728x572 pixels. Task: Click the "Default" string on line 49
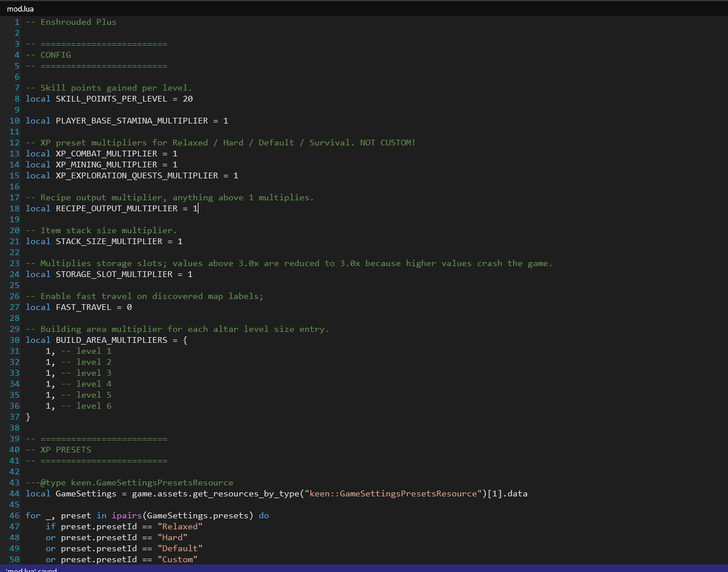point(180,548)
